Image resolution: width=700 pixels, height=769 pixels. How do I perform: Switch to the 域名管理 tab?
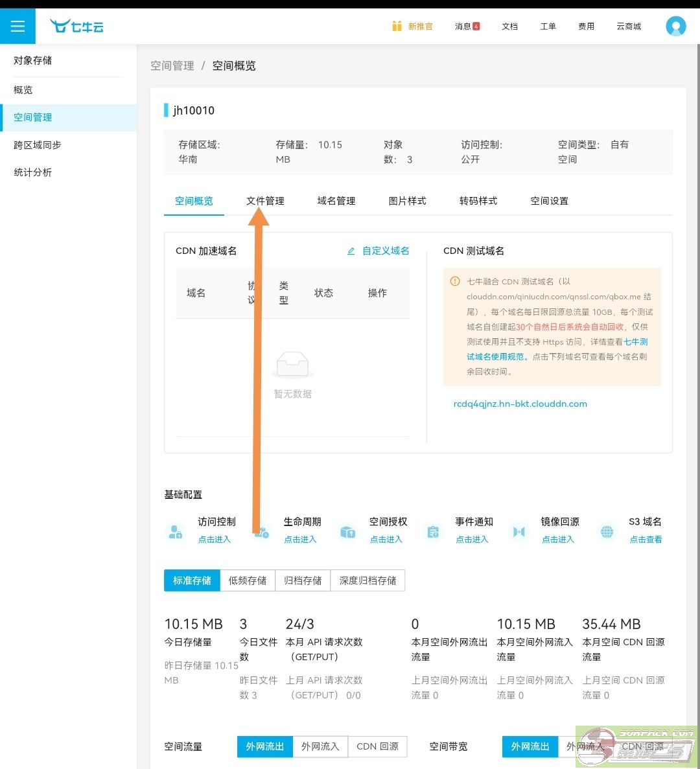[x=336, y=201]
